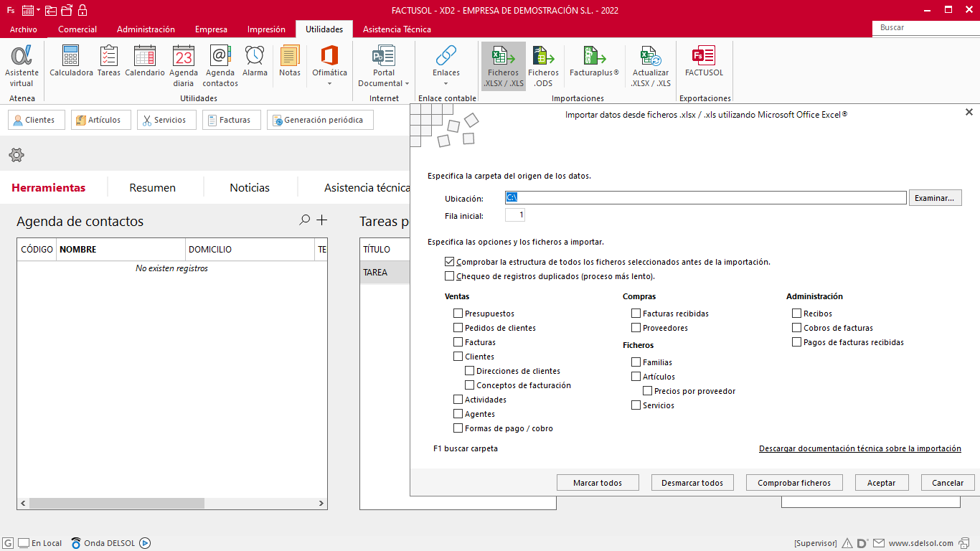This screenshot has width=980, height=551.
Task: Open the Notas sticky notes
Action: coord(290,61)
